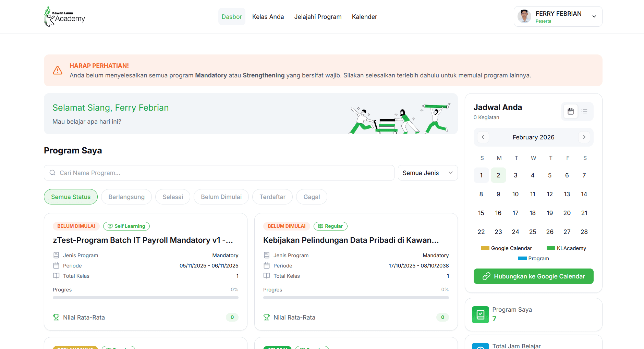Click the Jadwal Anda heading
This screenshot has height=349, width=644.
498,107
